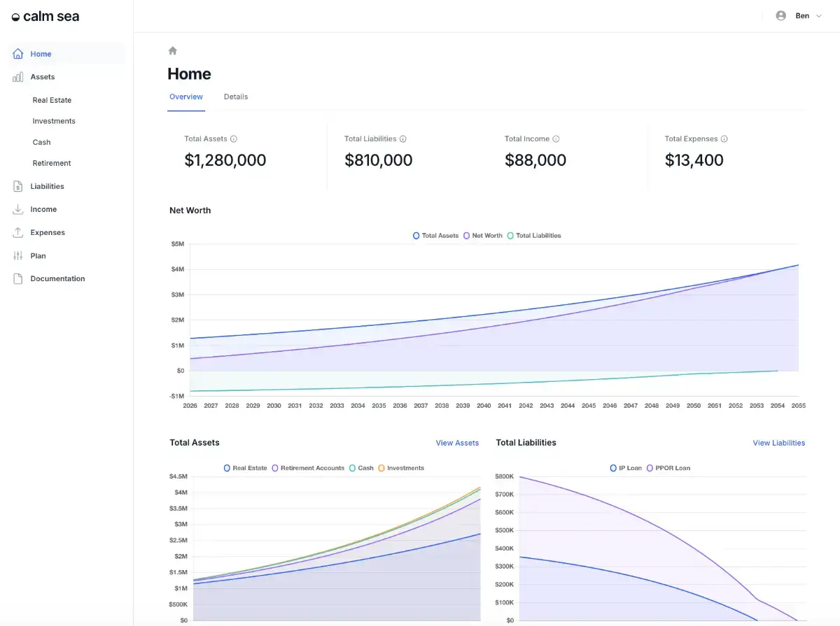
Task: Click the Expenses upload arrow icon
Action: 18,232
